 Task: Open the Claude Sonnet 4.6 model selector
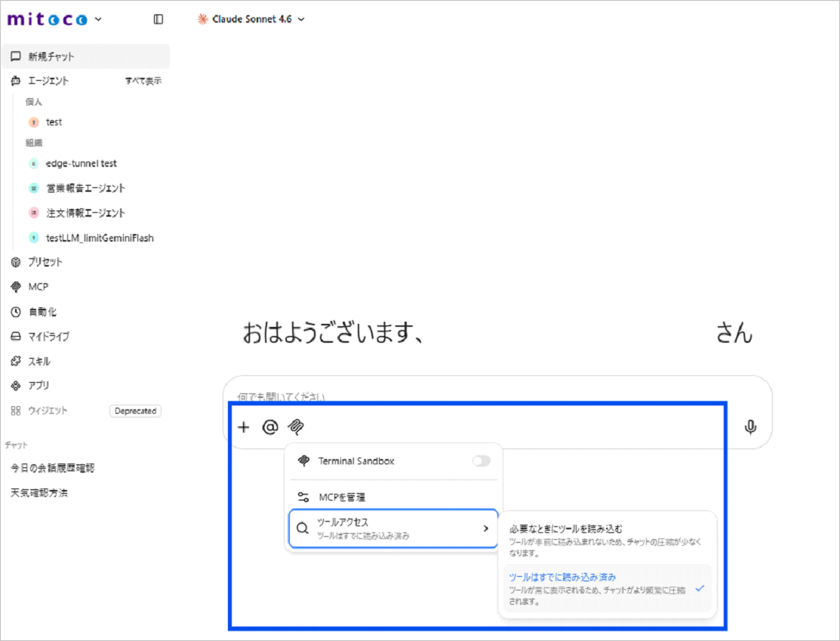[251, 20]
